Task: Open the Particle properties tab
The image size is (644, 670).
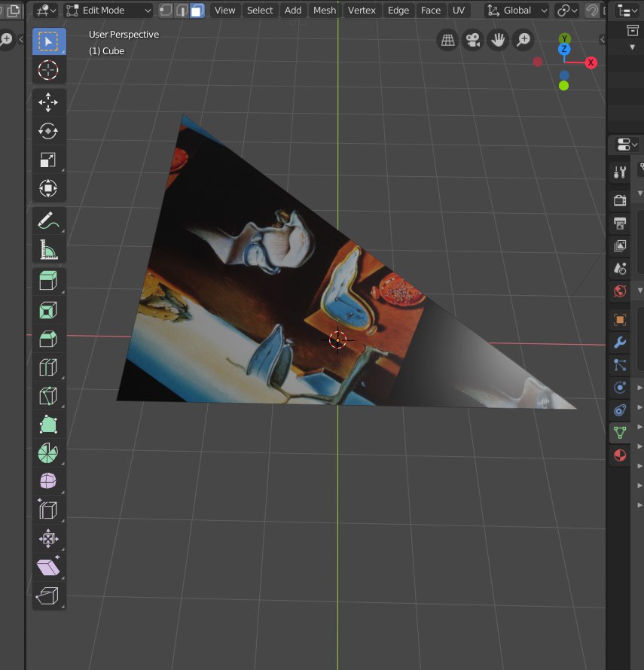Action: [x=620, y=365]
